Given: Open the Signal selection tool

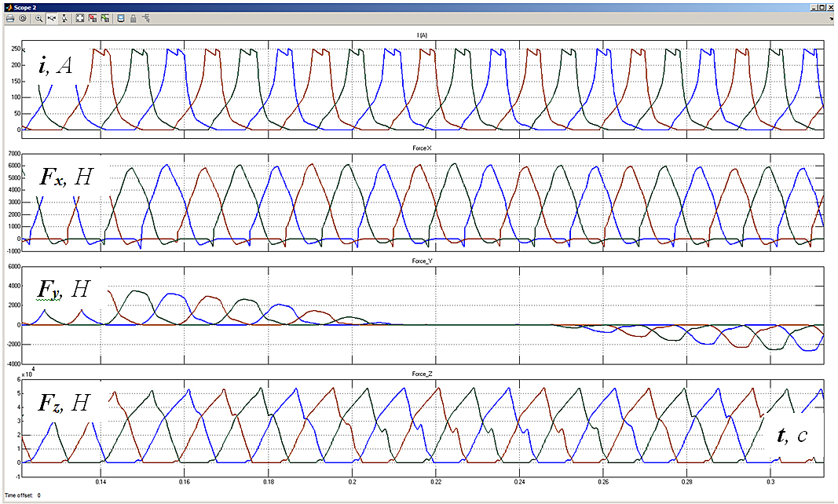Looking at the screenshot, I should tap(145, 18).
